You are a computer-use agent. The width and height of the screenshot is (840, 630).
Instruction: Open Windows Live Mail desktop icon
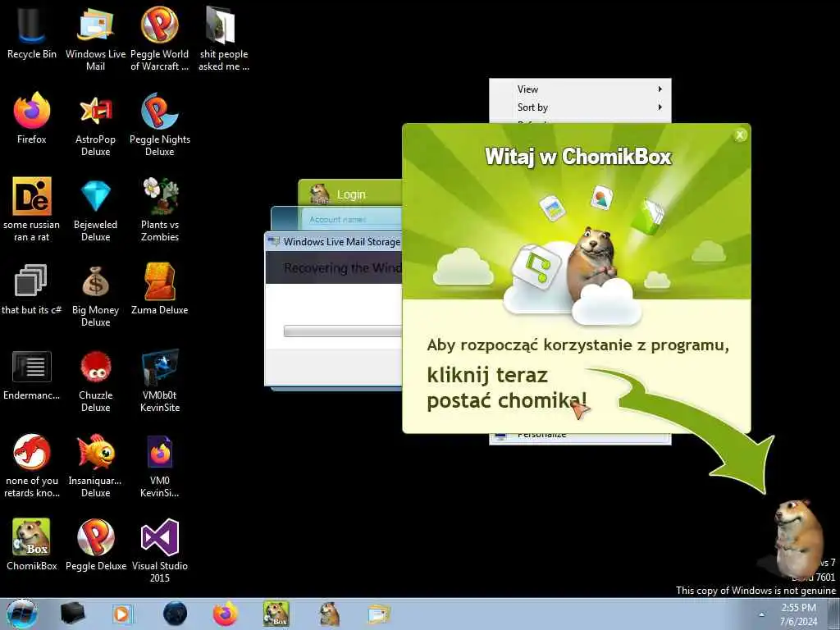[95, 38]
